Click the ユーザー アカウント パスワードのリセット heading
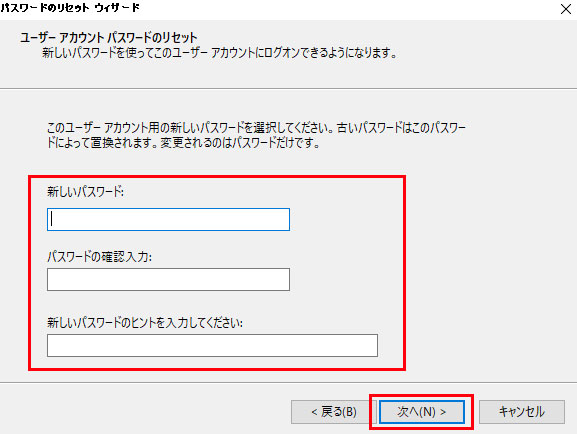577x434 pixels. (x=109, y=37)
